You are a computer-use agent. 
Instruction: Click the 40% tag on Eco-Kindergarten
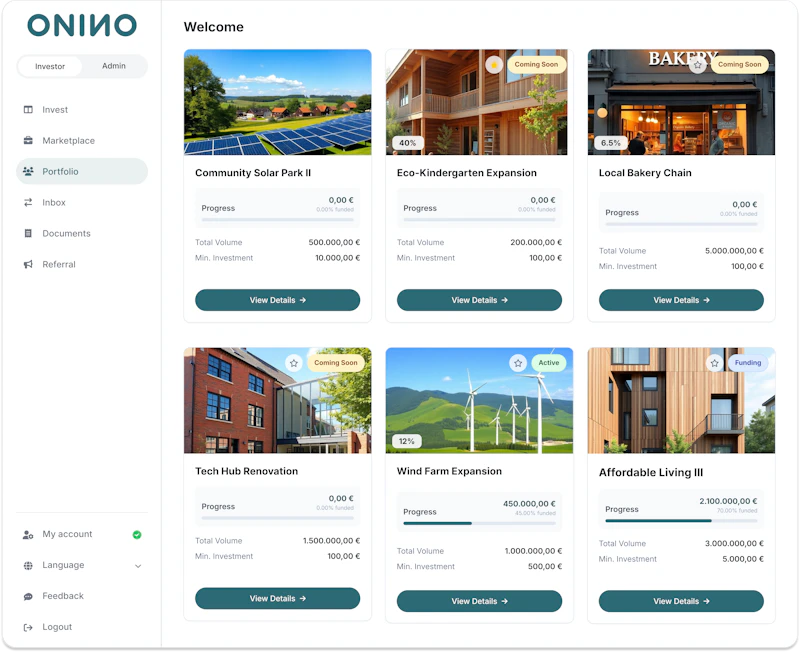click(408, 143)
